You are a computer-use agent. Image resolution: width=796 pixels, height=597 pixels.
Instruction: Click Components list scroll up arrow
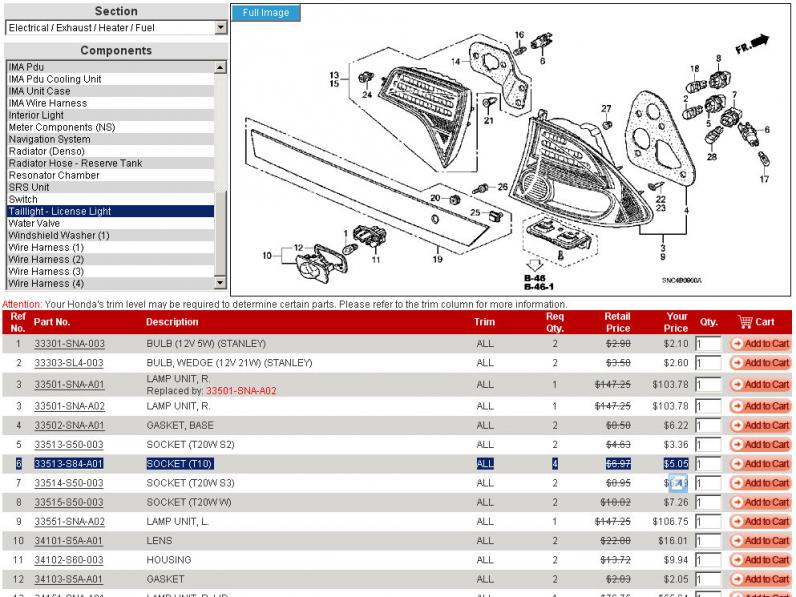tap(220, 67)
